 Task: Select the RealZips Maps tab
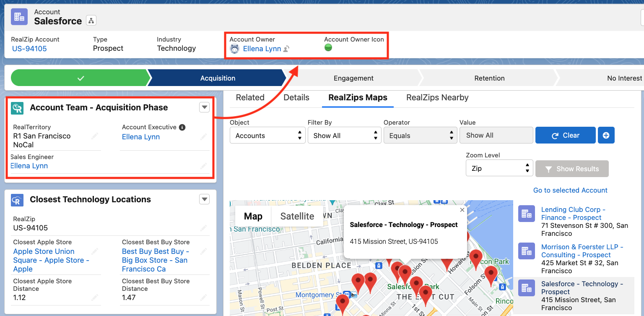pos(358,97)
